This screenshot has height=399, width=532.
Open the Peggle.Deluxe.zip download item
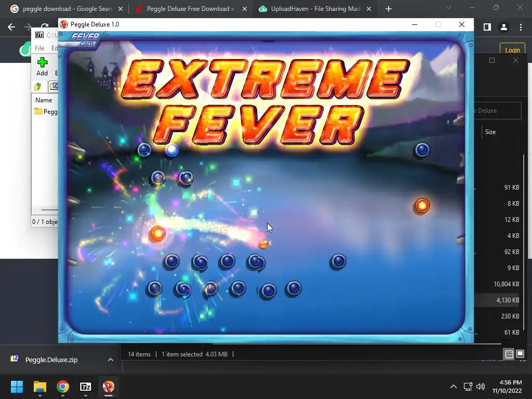[x=51, y=360]
